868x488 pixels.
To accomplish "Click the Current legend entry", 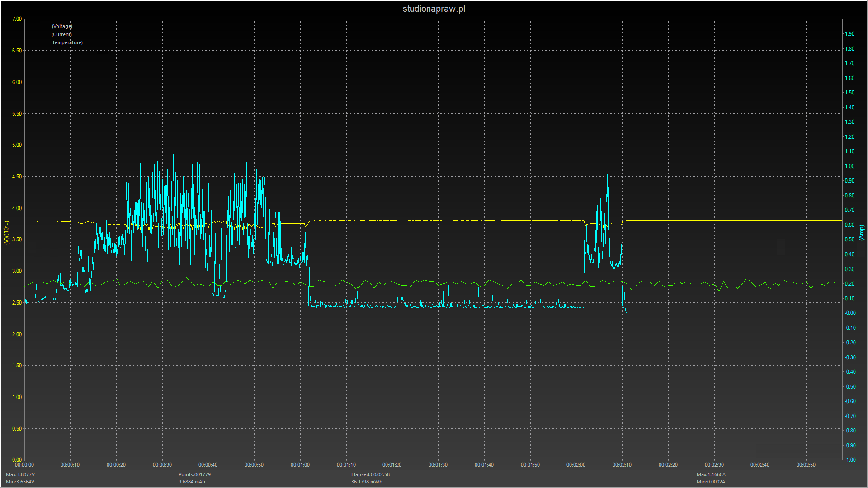I will click(x=61, y=34).
